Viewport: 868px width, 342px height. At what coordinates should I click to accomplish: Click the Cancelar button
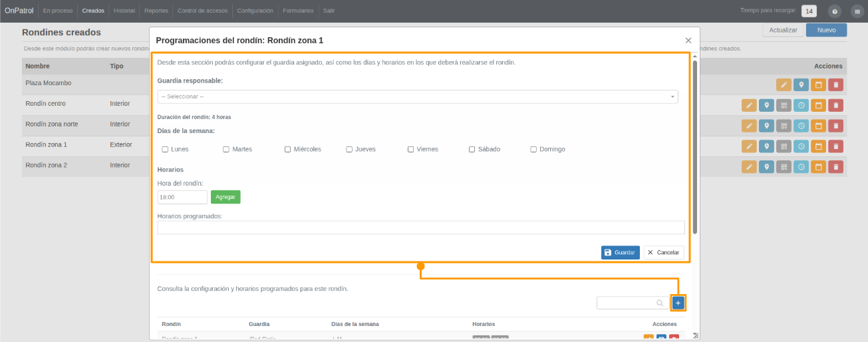coord(663,252)
